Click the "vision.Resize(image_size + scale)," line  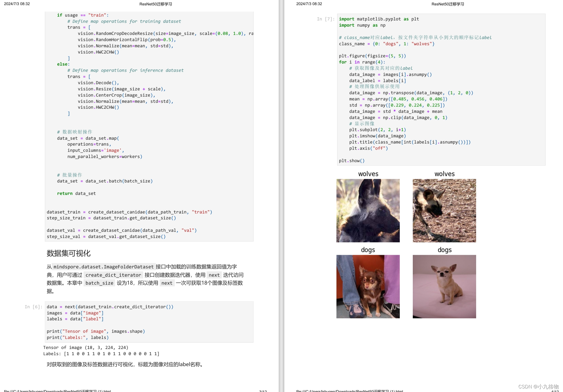pyautogui.click(x=122, y=89)
